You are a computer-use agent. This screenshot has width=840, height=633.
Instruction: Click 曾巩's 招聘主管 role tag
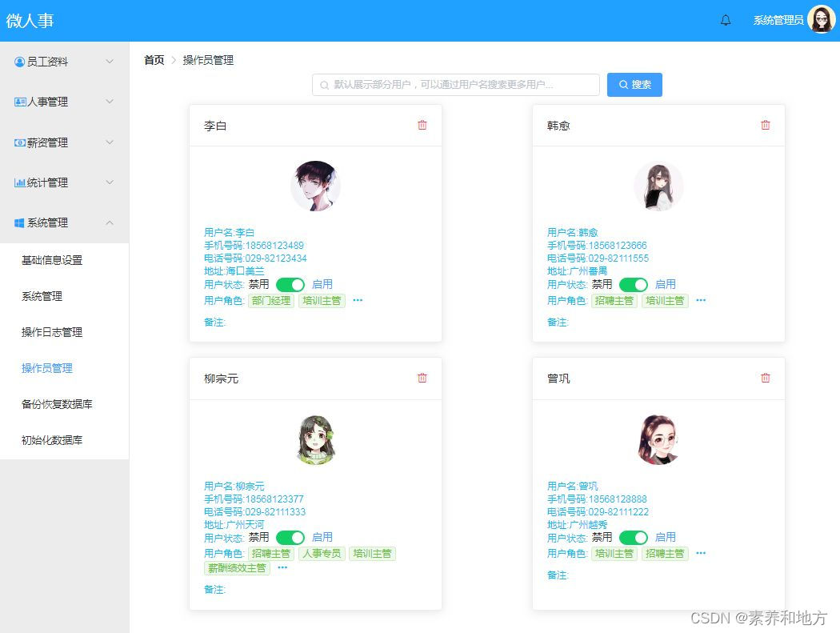[x=665, y=554]
